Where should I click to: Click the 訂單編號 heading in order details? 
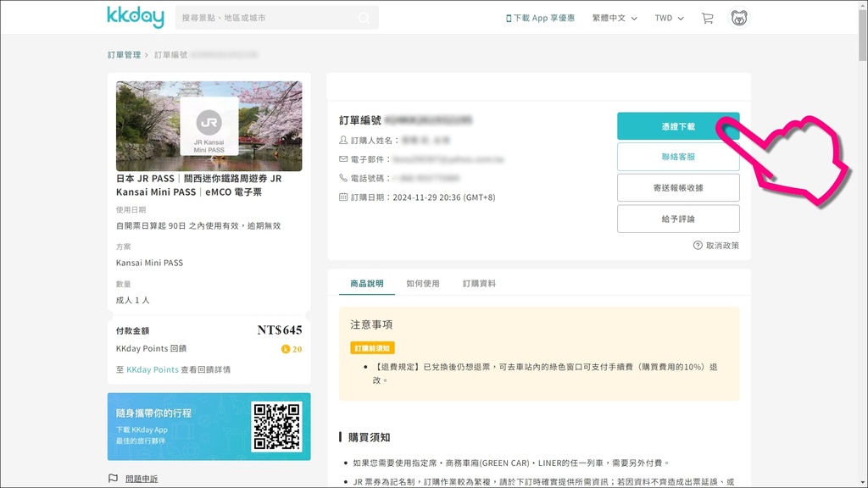(360, 120)
